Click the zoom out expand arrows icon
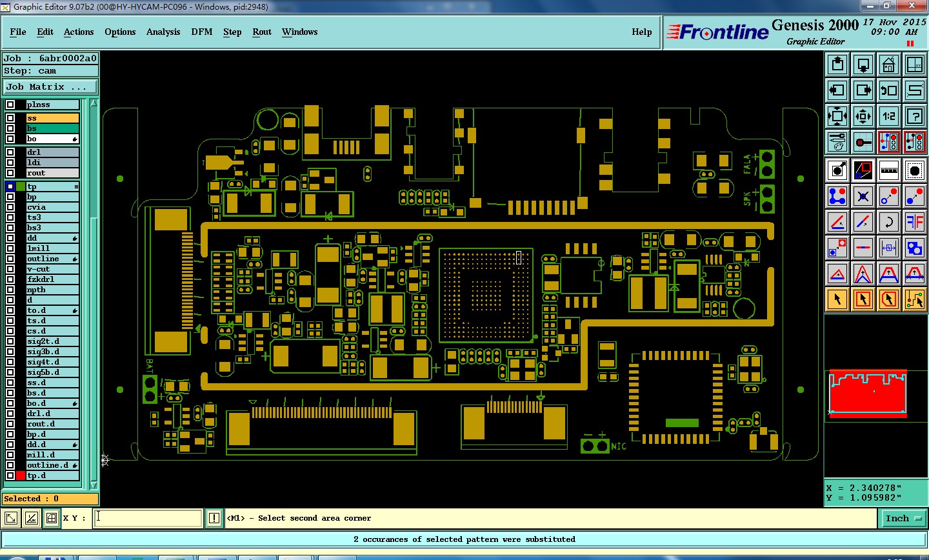This screenshot has width=929, height=560. tap(837, 115)
